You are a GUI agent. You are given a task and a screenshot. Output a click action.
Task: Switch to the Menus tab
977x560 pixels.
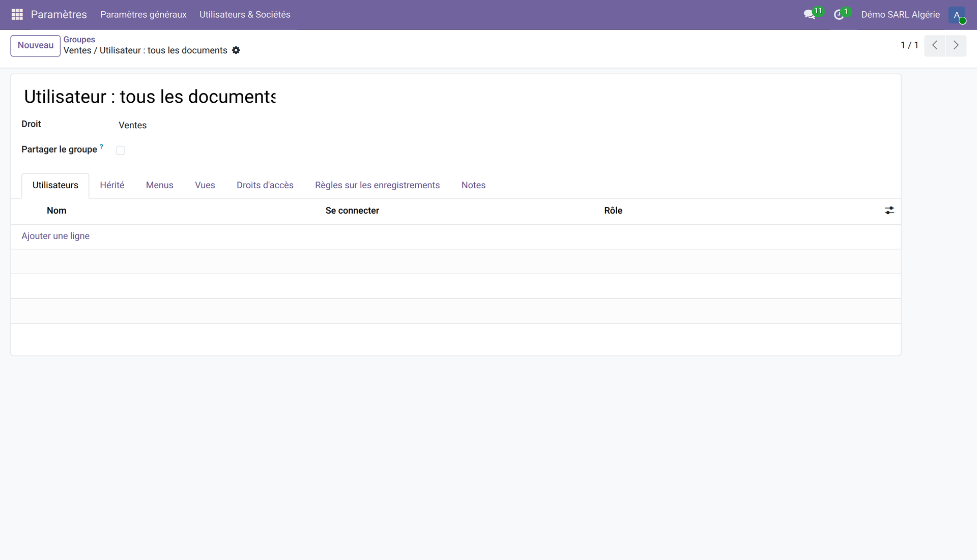[x=160, y=185]
